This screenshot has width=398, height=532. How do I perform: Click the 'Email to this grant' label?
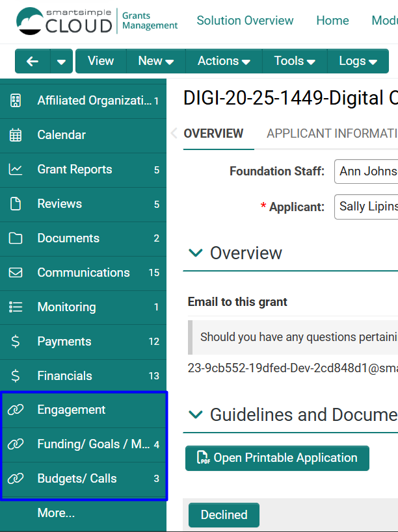coord(237,301)
